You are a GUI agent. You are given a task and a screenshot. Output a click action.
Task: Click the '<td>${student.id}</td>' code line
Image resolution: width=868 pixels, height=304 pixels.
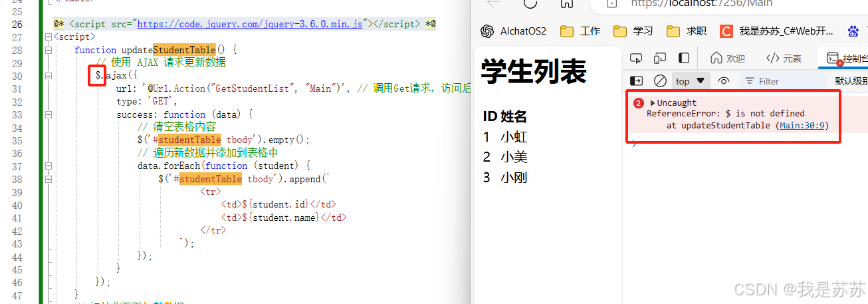pos(278,205)
